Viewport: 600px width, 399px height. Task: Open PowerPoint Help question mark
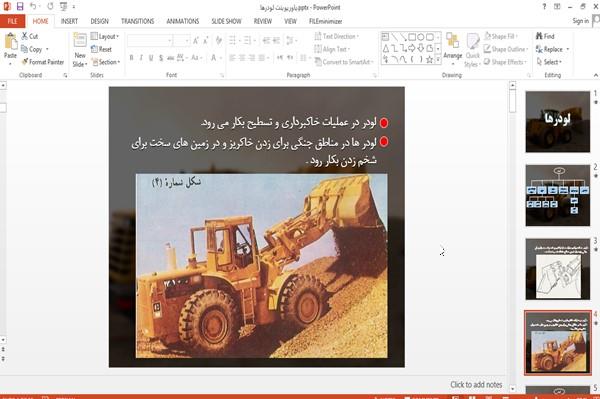[x=544, y=7]
